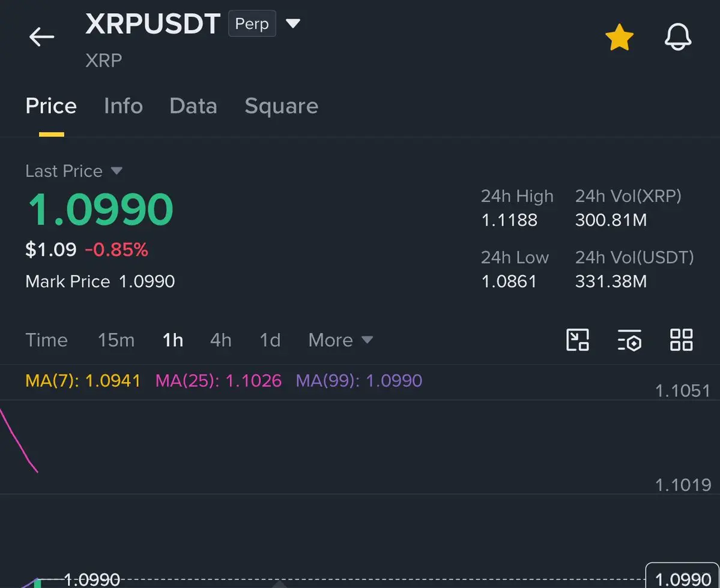Open the four-square grid layout icon

click(x=681, y=340)
